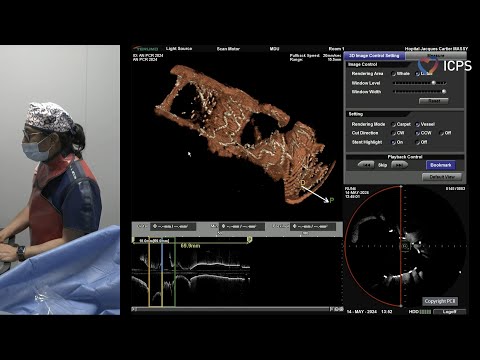480x360 pixels.
Task: Click the middle measurement value field
Action: 242,227
